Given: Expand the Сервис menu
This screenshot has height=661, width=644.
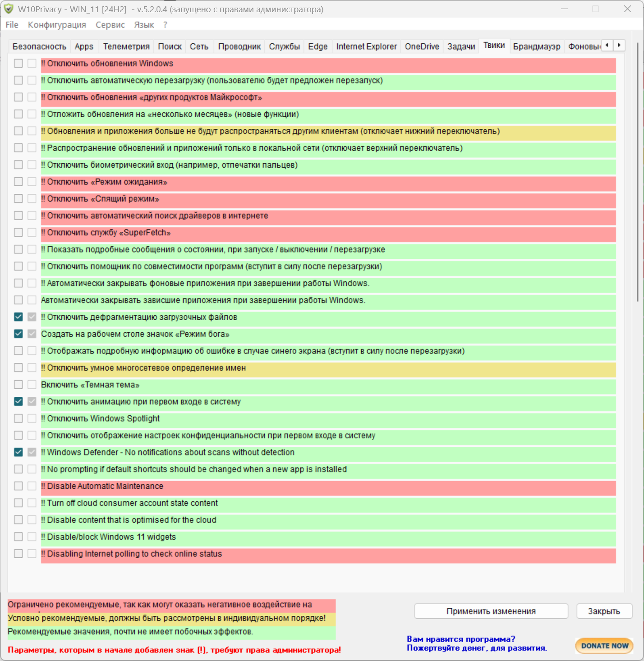Looking at the screenshot, I should [110, 25].
